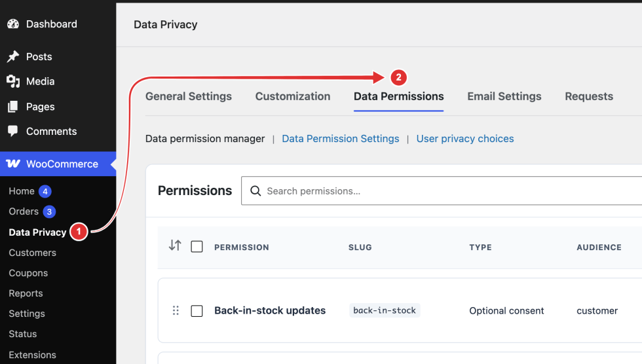Click the Dashboard gauge icon

point(13,24)
